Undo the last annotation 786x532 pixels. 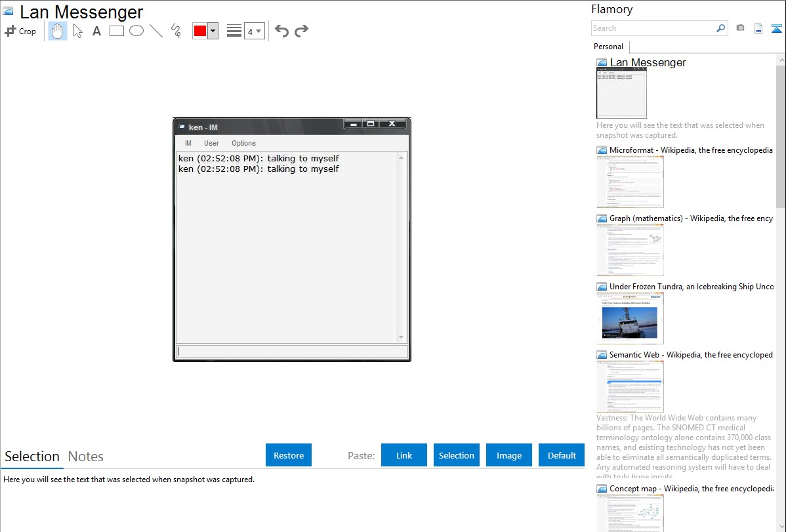[281, 31]
